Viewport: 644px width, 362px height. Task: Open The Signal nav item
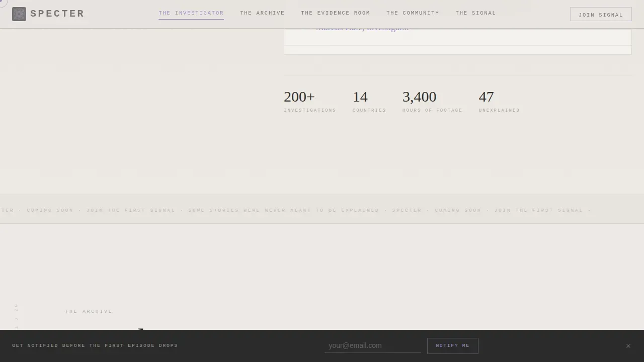[475, 13]
